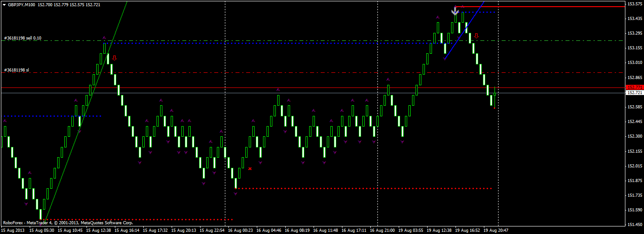This screenshot has width=644, height=234.
Task: Click the 151.875 price scale label
Action: pos(635,181)
